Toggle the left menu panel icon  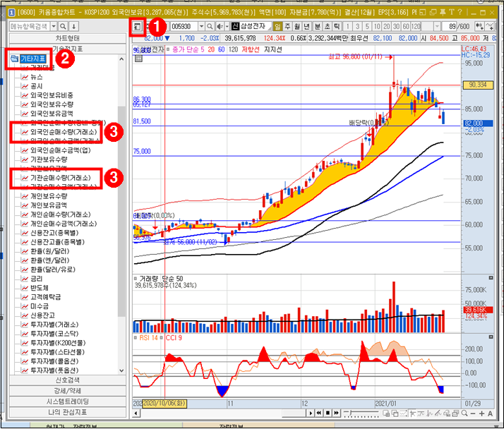(x=137, y=27)
